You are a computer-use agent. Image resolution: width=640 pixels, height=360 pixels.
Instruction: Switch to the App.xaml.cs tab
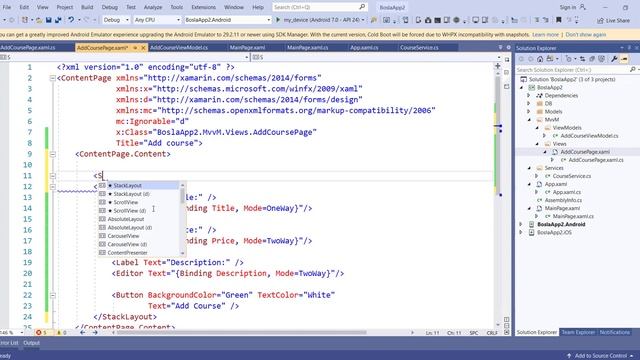tap(364, 48)
